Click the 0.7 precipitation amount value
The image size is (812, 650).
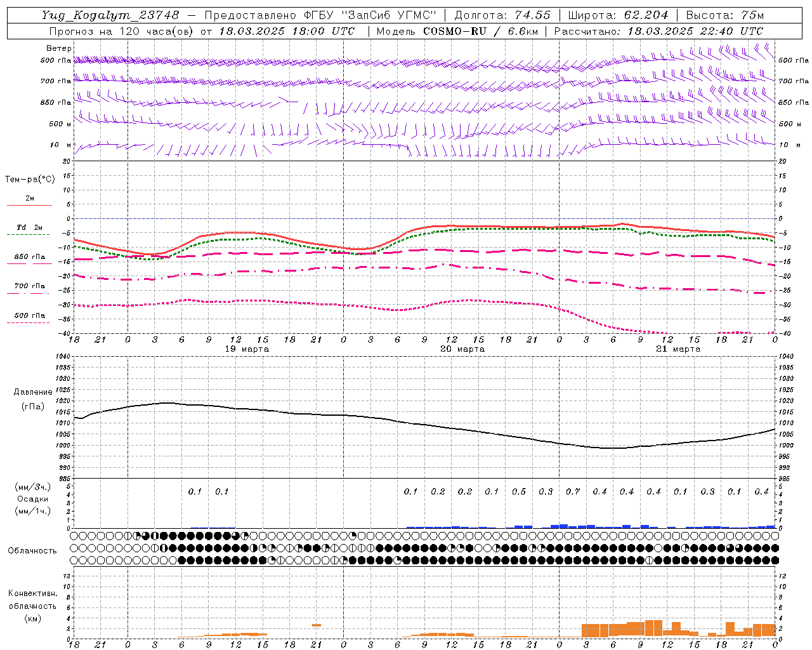coord(573,491)
